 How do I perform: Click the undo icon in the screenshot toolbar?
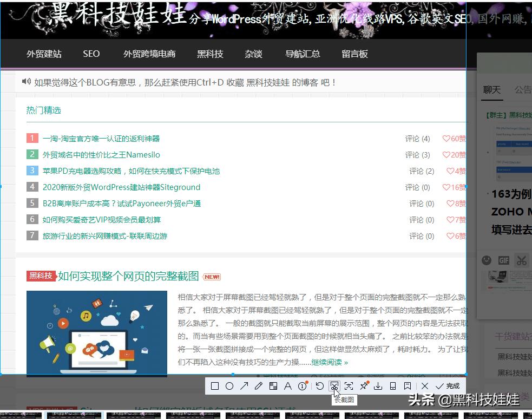click(320, 386)
